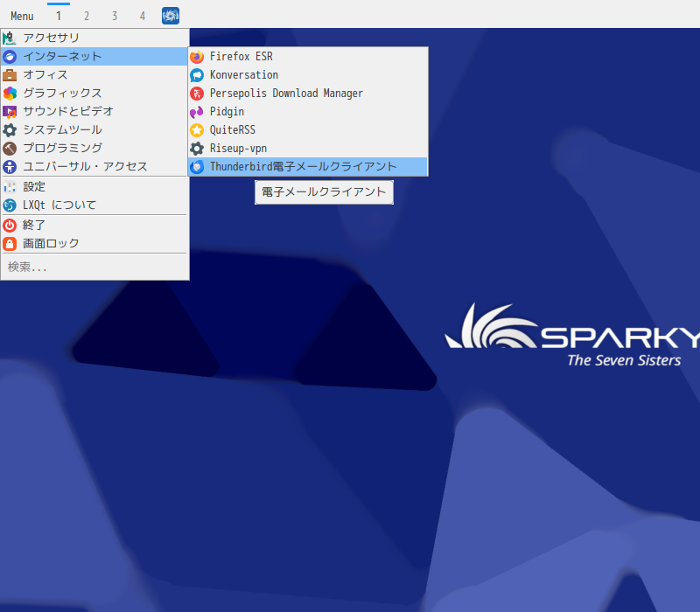This screenshot has height=612, width=700.
Task: Click the システムツール gear icon
Action: [x=10, y=129]
